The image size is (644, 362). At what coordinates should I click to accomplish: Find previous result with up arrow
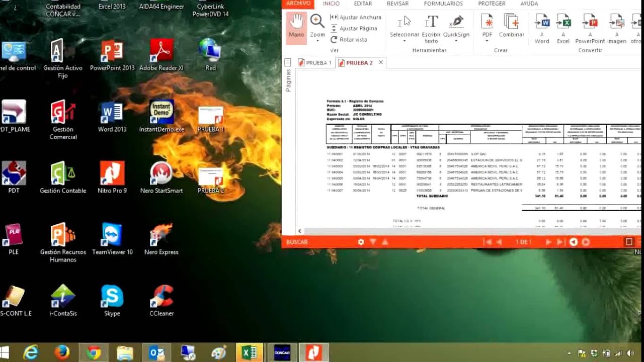[385, 242]
